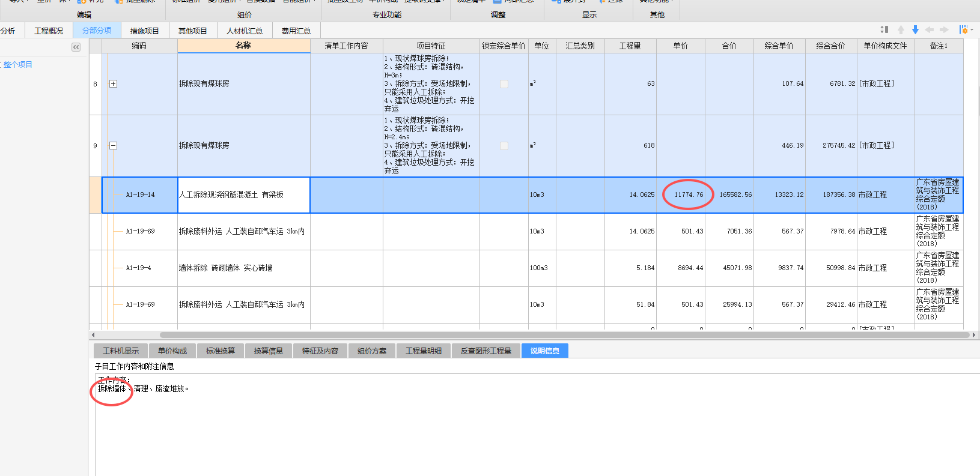Screen dimensions: 980x476
Task: Click inside the 子目工作内容 text area
Action: point(537,425)
